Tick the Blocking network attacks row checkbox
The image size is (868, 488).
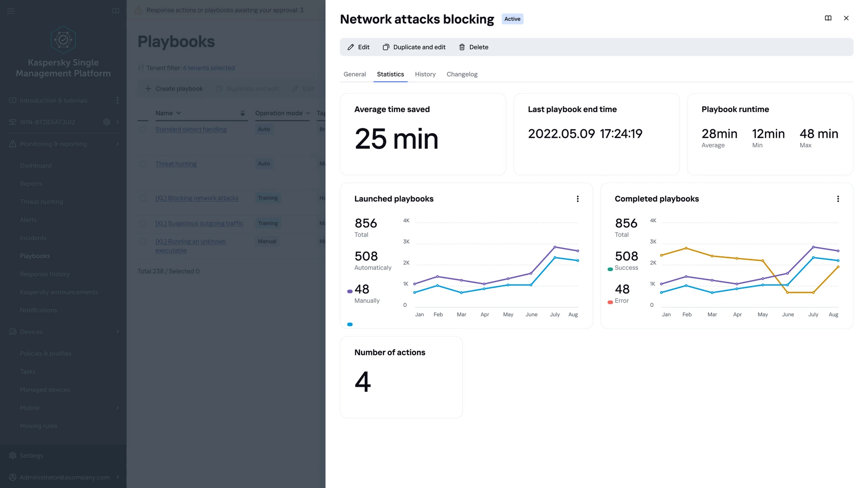[143, 198]
